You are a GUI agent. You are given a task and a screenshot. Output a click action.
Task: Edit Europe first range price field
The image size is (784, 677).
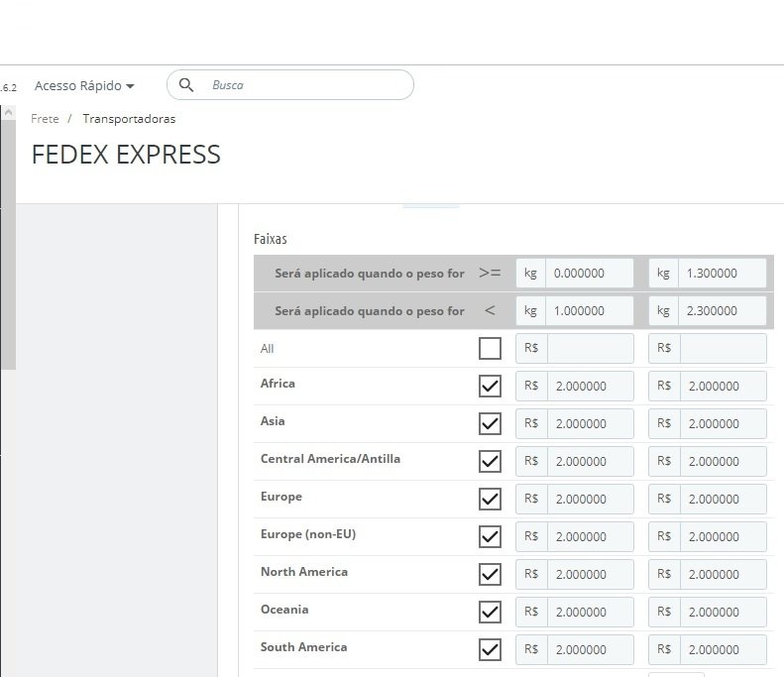pyautogui.click(x=591, y=499)
